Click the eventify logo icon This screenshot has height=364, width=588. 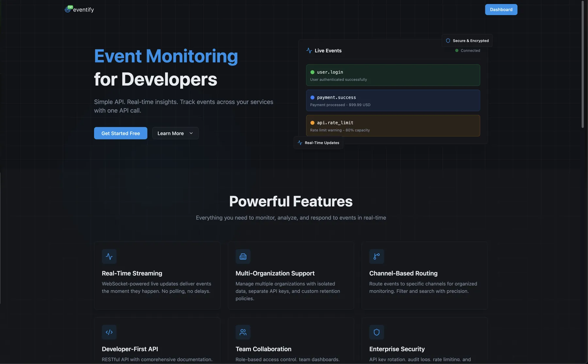point(68,9)
